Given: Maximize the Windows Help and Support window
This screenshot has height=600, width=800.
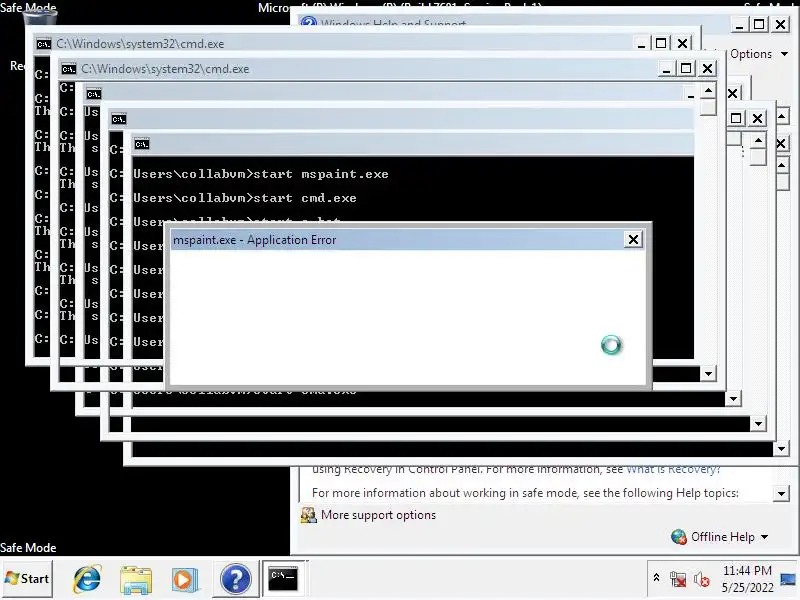Looking at the screenshot, I should (x=759, y=24).
